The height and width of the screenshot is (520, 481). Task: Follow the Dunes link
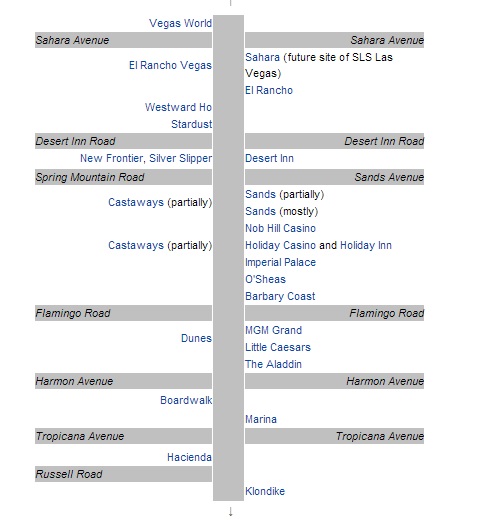click(x=196, y=338)
